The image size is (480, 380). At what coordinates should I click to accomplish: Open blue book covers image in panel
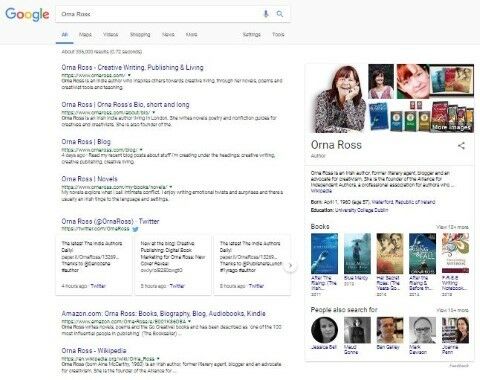(x=378, y=117)
